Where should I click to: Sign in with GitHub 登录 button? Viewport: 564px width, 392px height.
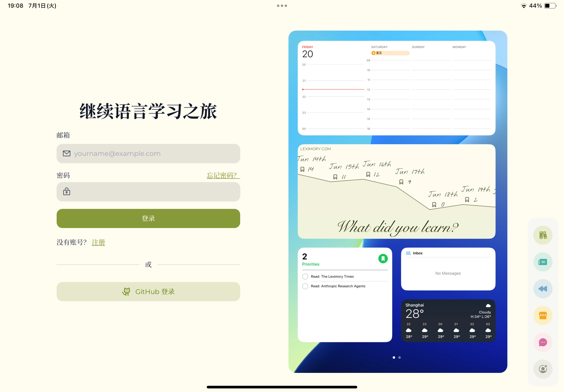[148, 292]
